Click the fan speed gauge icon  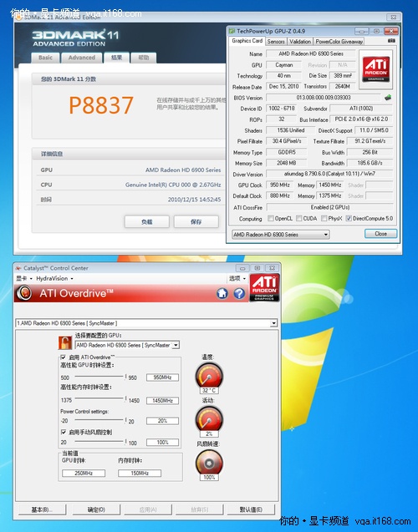(x=209, y=462)
